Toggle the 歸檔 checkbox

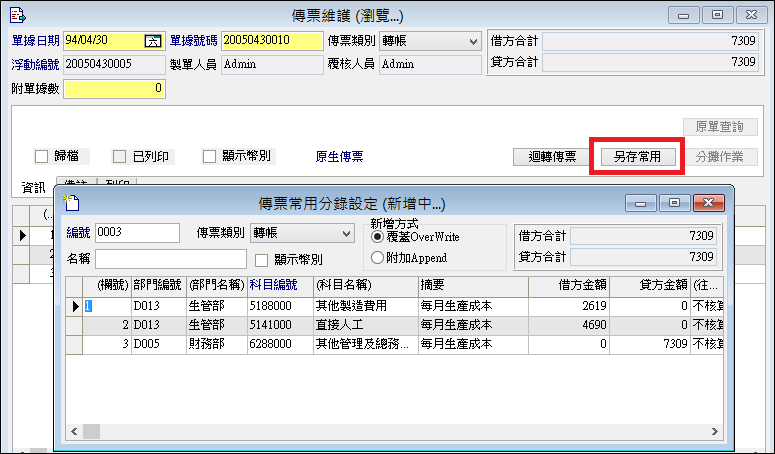tap(41, 157)
